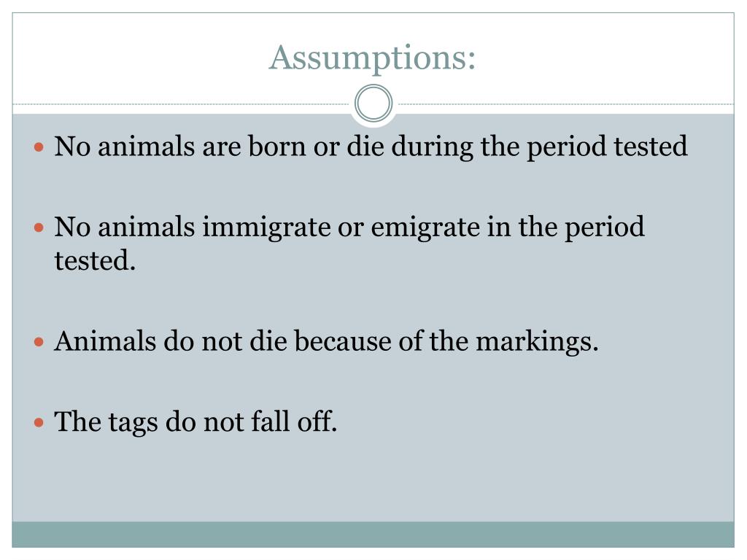
Task: Click the word "immigrate" in the second bullet
Action: click(x=266, y=227)
